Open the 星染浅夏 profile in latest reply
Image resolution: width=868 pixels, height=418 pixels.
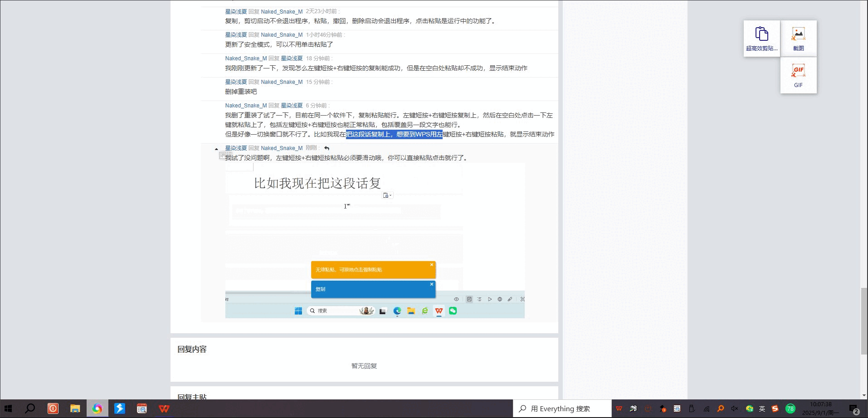(236, 148)
